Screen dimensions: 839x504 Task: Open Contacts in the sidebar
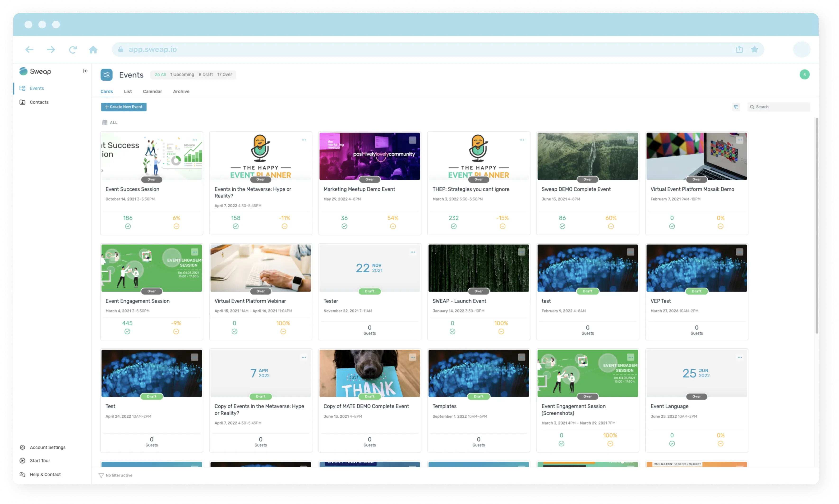39,102
